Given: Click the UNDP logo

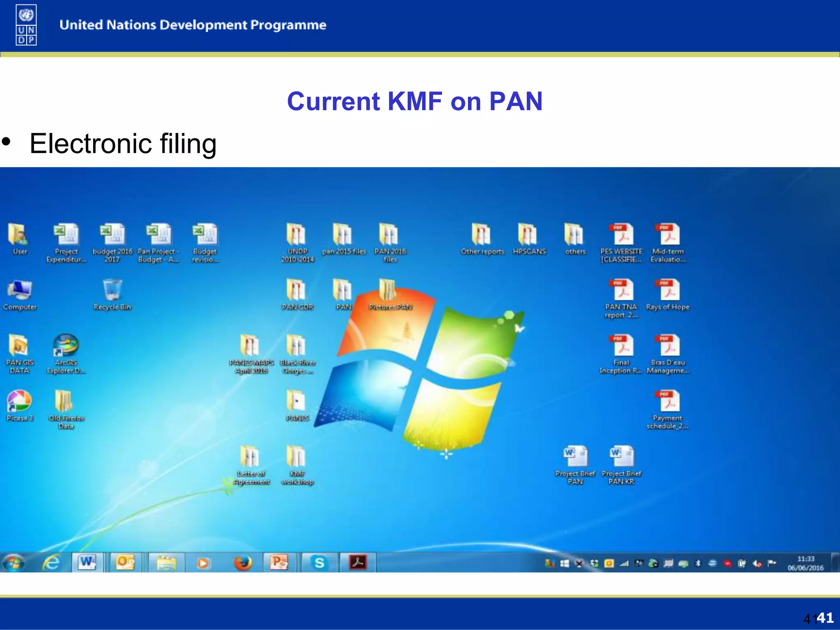Looking at the screenshot, I should click(26, 25).
